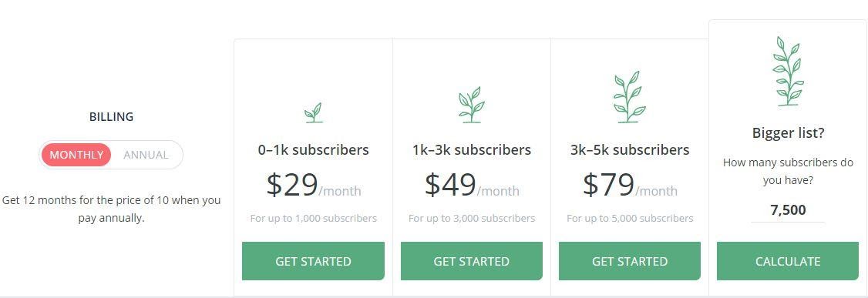This screenshot has width=868, height=298.
Task: Get started with the $29 plan
Action: [313, 261]
